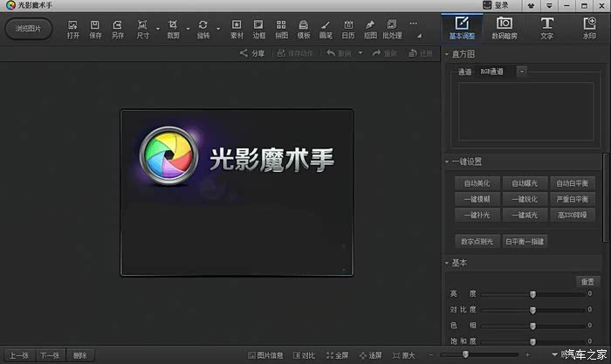This screenshot has height=364, width=611.
Task: Click the 浏览图片 (Browse images) button
Action: click(28, 28)
